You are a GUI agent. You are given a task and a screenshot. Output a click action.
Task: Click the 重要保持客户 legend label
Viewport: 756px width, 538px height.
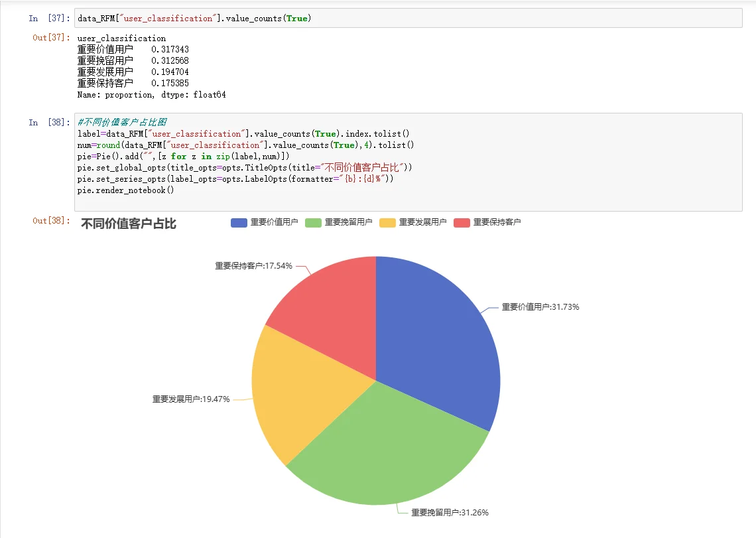[497, 222]
